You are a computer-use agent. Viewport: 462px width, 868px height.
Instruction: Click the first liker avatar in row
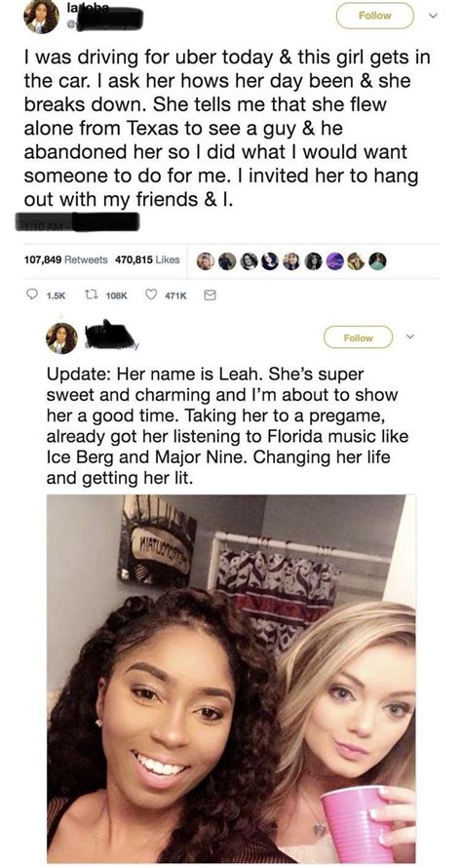coord(206,261)
